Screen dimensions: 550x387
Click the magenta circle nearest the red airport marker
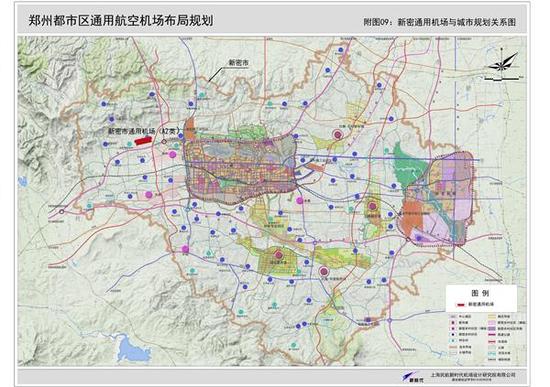[172, 154]
